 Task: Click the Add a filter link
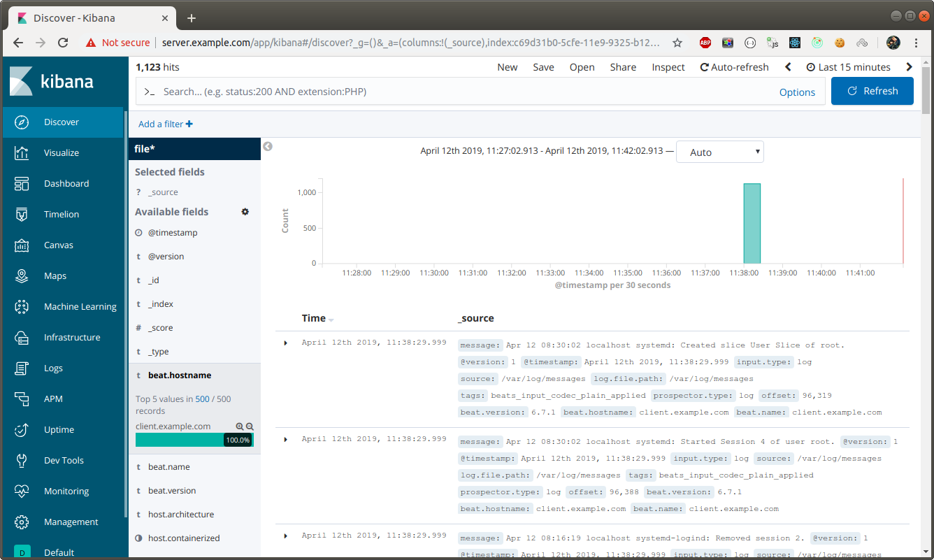(x=165, y=124)
